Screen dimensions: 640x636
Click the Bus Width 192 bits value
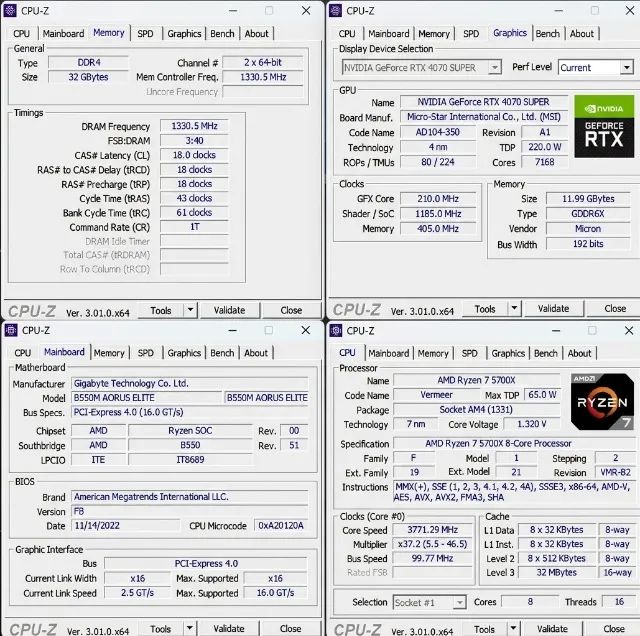pos(588,244)
